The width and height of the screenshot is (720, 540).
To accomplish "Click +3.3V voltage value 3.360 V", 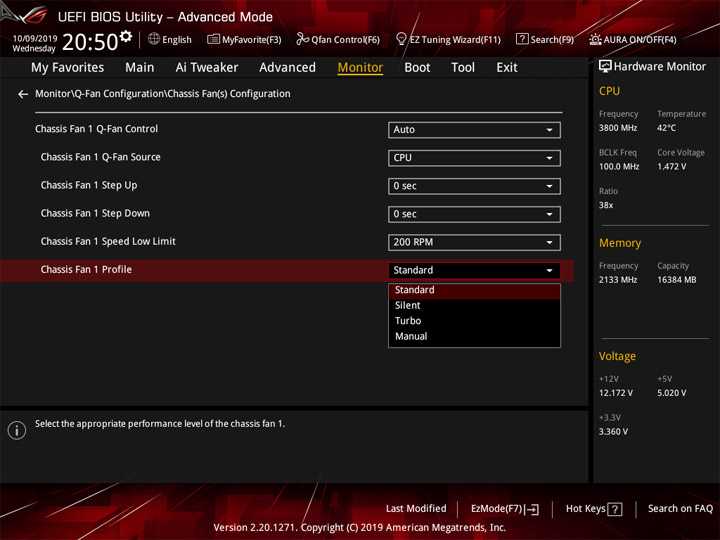I will coord(613,432).
